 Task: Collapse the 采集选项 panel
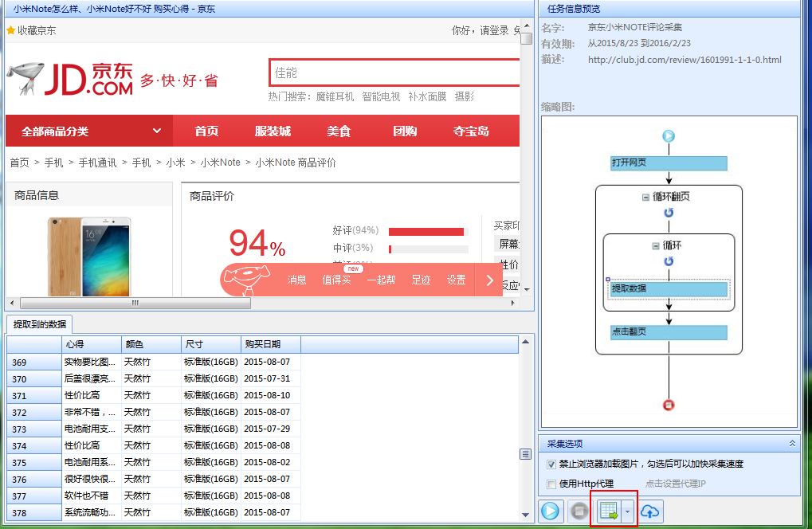[792, 444]
